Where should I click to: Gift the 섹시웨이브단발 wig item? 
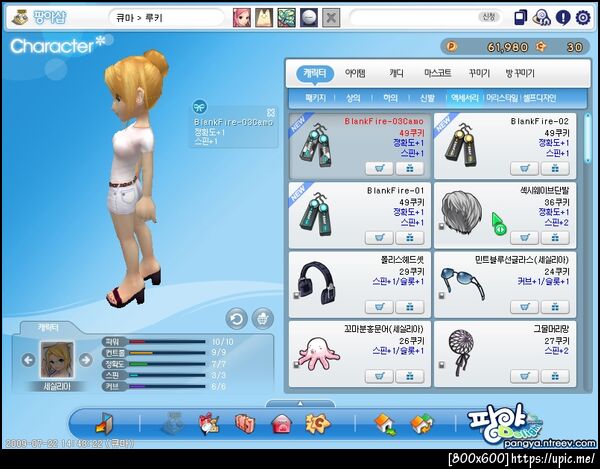pos(555,238)
